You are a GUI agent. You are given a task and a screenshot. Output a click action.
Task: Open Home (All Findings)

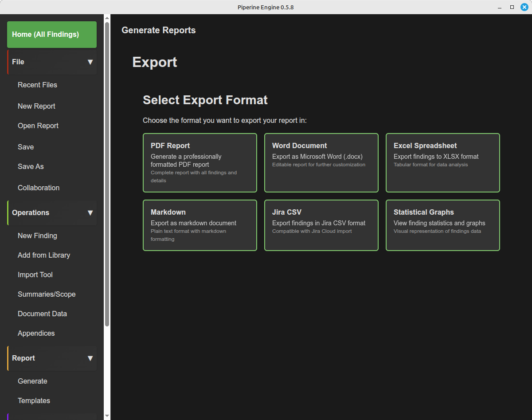tap(51, 34)
